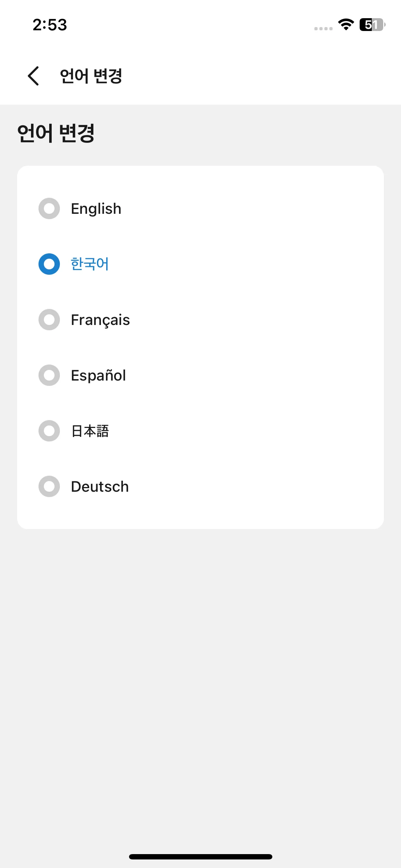Tap the blue 한국어 label

point(90,264)
